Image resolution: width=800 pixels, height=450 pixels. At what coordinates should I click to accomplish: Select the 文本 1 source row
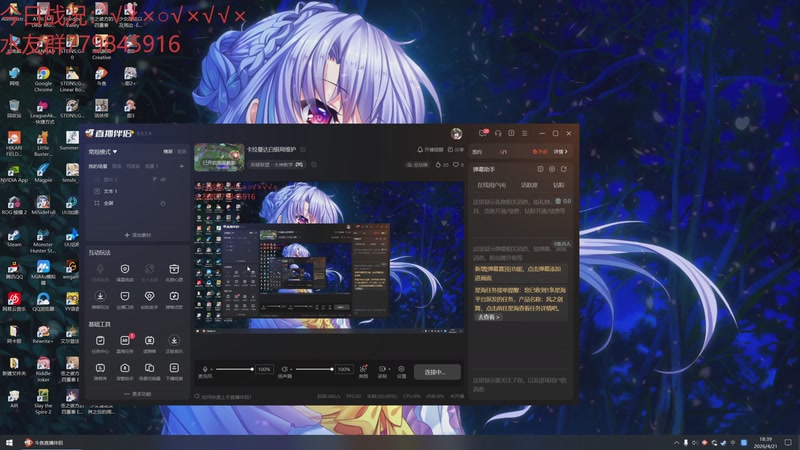click(138, 191)
